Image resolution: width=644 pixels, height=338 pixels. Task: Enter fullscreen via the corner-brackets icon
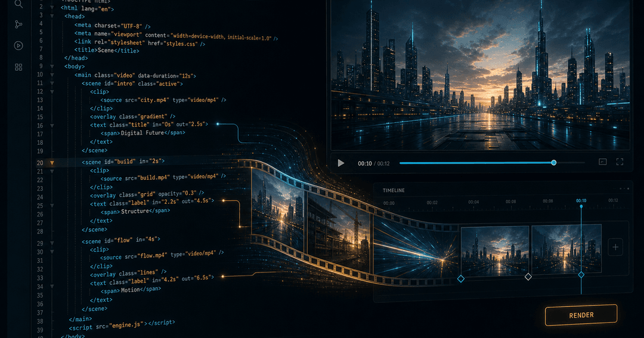tap(620, 162)
